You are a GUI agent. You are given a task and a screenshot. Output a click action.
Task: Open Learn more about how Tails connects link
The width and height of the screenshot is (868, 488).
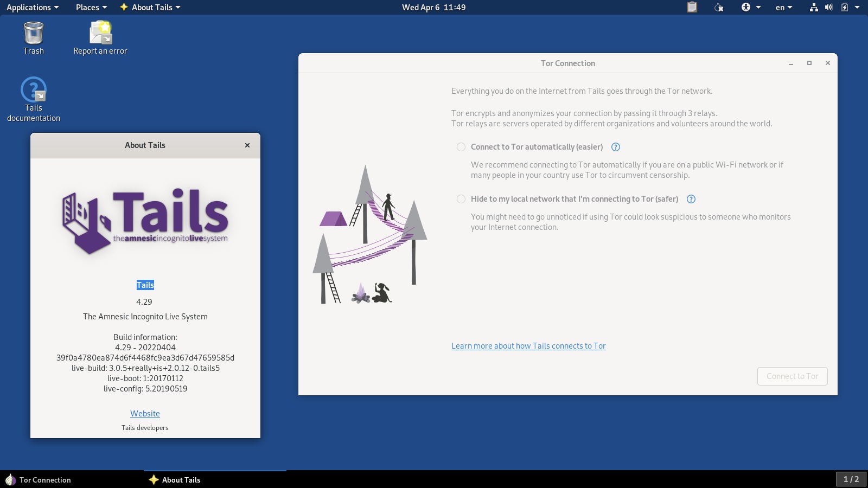click(528, 346)
